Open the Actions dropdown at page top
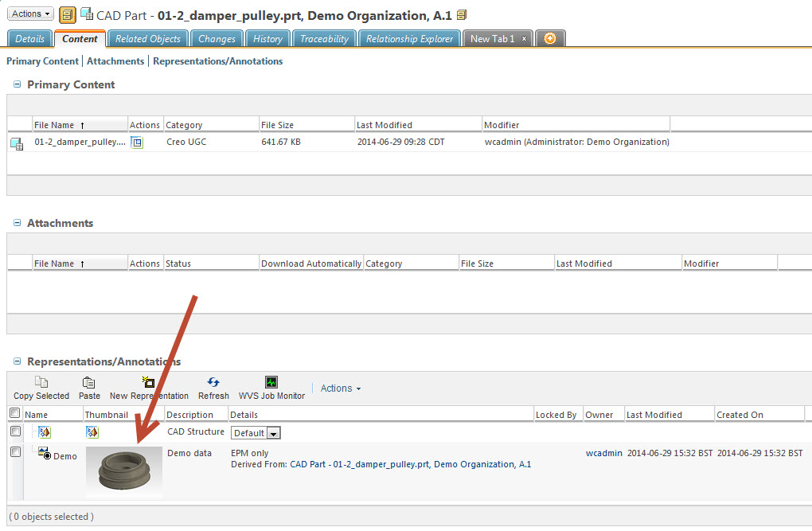The image size is (812, 531). [30, 14]
